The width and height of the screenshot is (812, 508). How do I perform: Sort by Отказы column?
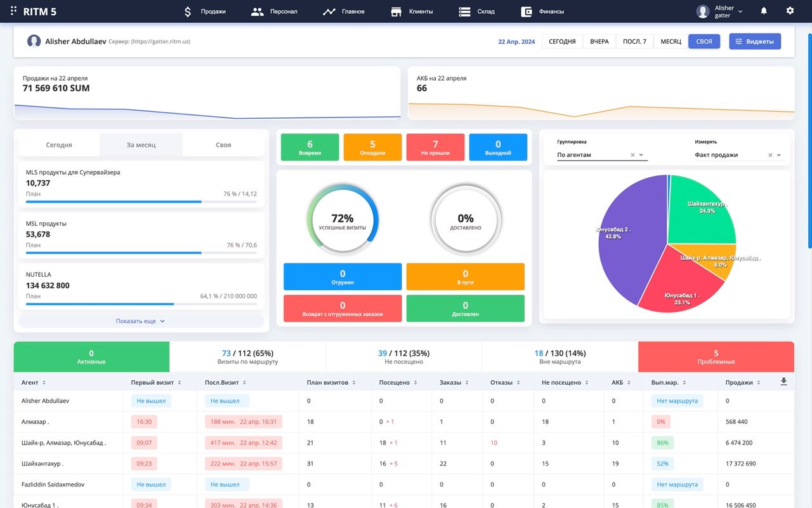click(x=518, y=383)
